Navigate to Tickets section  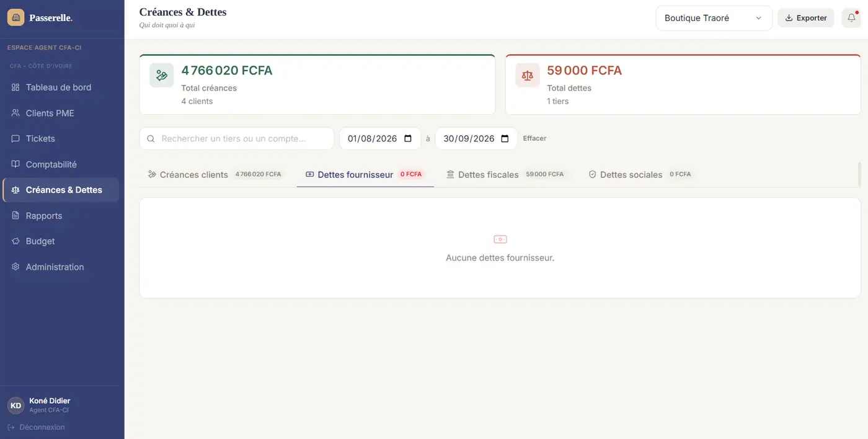[x=61, y=139]
